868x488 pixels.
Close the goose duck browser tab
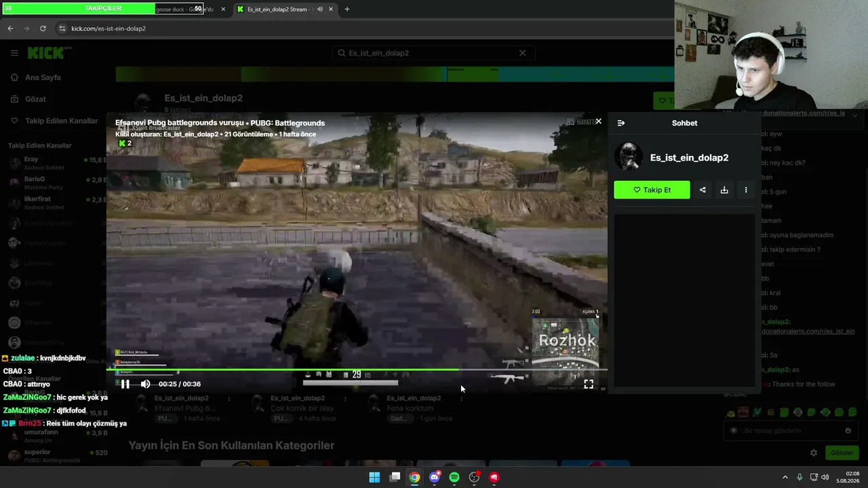(x=224, y=9)
